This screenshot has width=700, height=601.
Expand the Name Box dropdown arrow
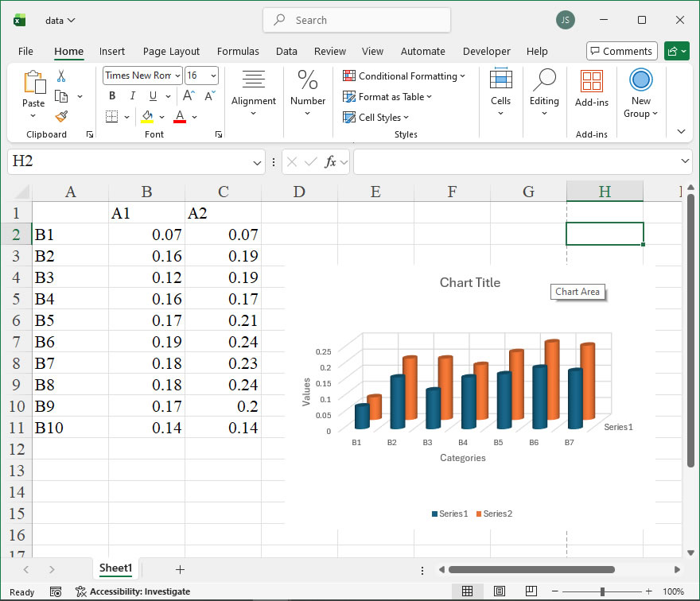coord(257,162)
